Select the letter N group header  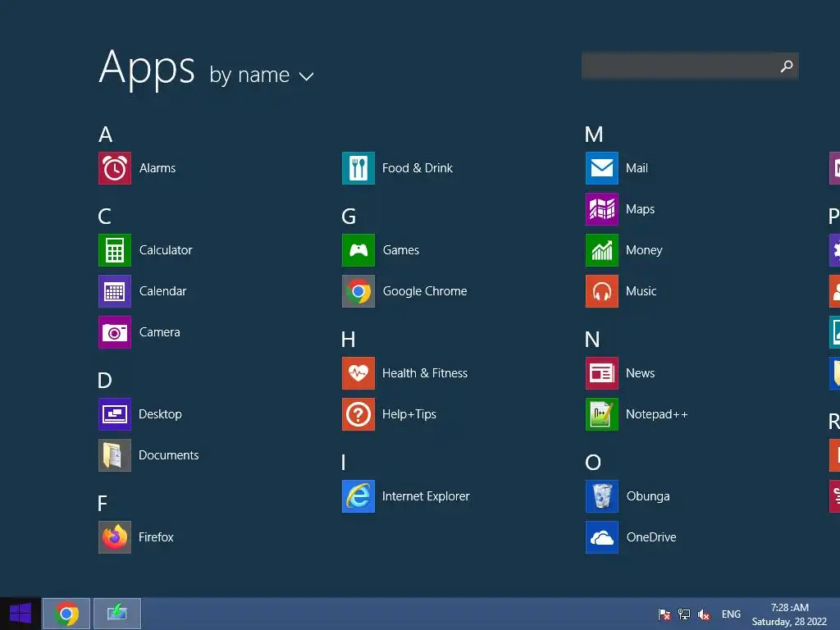[592, 340]
